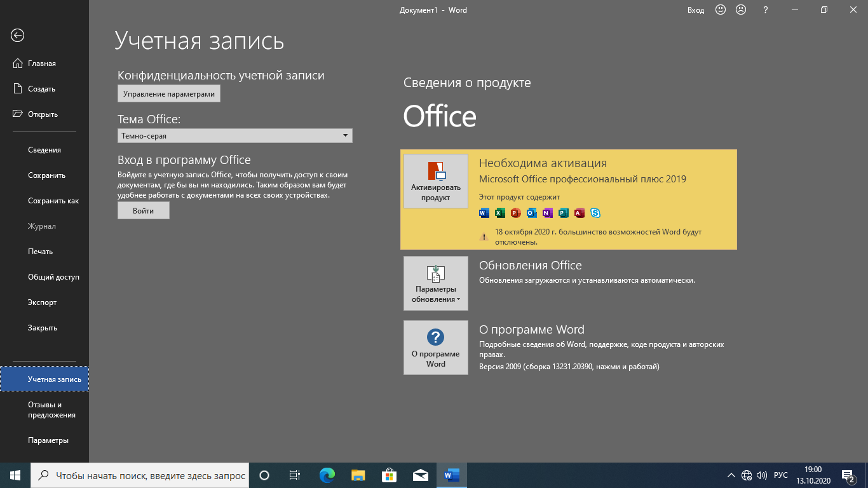The image size is (868, 488).
Task: Open help via the question mark icon
Action: (x=766, y=10)
